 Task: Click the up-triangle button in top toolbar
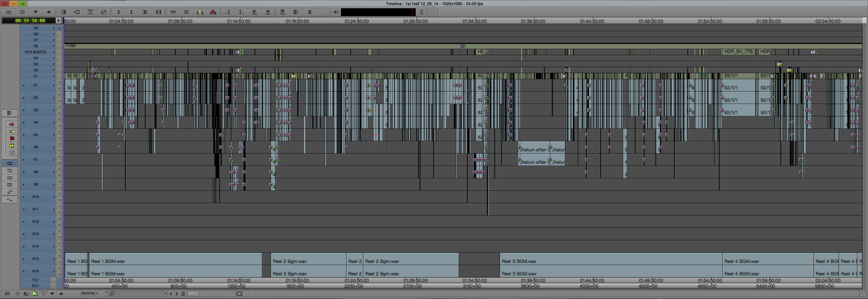[49, 12]
